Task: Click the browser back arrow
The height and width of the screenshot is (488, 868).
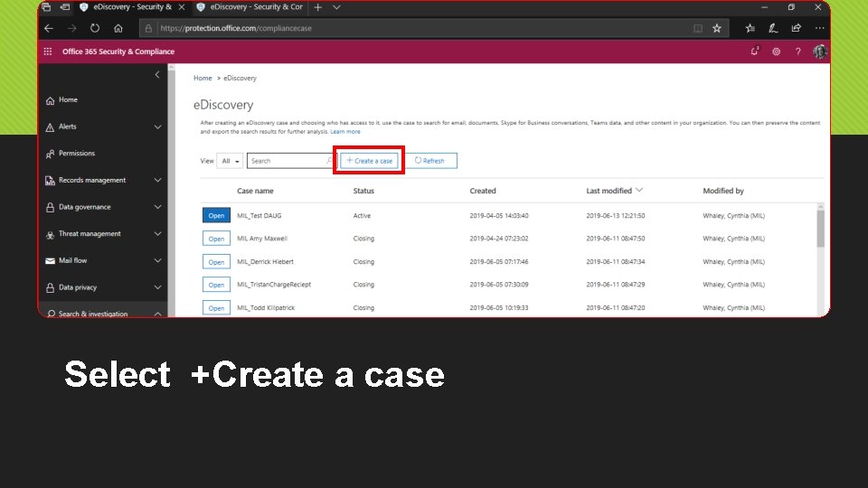Action: pos(49,28)
